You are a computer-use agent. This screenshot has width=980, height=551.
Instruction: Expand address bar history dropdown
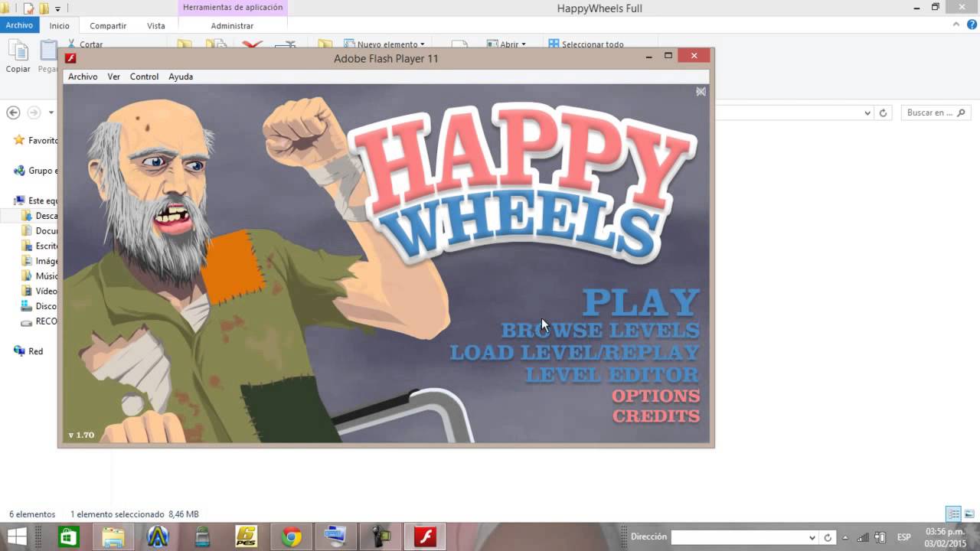coord(867,112)
